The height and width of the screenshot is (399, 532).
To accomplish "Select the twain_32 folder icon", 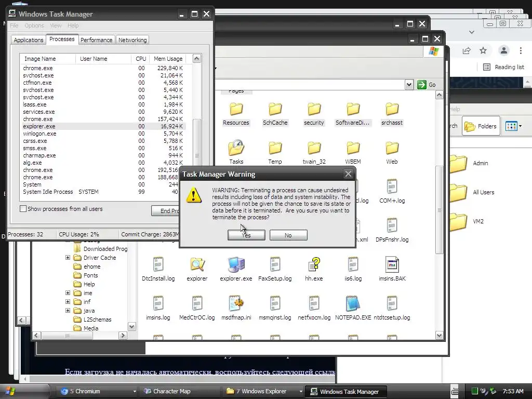I will tap(314, 148).
